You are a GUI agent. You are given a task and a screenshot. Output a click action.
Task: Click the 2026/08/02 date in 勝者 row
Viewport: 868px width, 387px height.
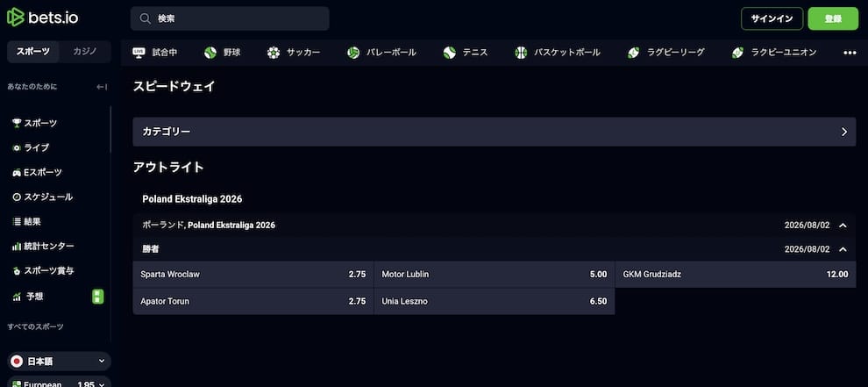pos(808,249)
